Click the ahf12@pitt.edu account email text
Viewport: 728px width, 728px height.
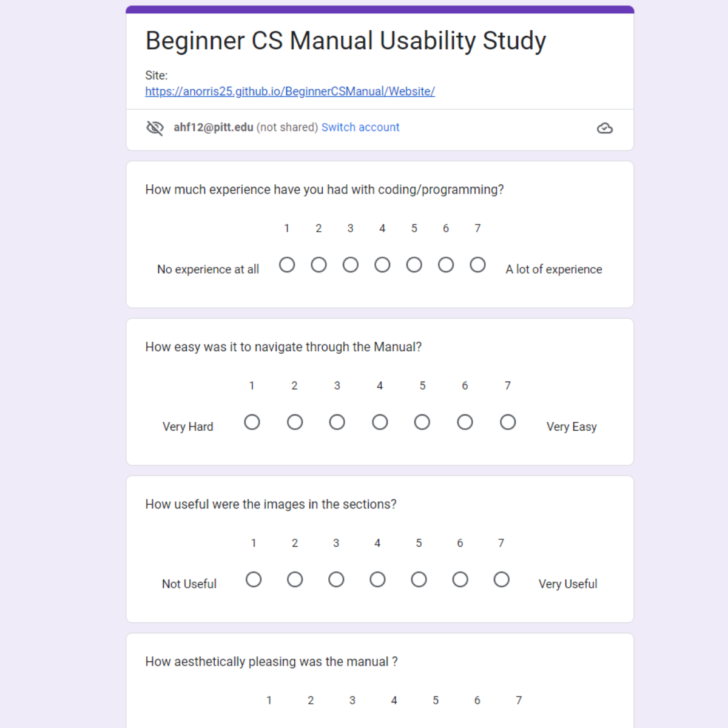coord(214,127)
